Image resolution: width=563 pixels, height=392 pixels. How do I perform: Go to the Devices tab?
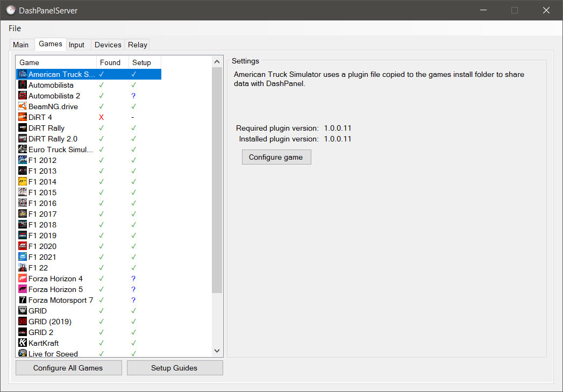coord(108,45)
